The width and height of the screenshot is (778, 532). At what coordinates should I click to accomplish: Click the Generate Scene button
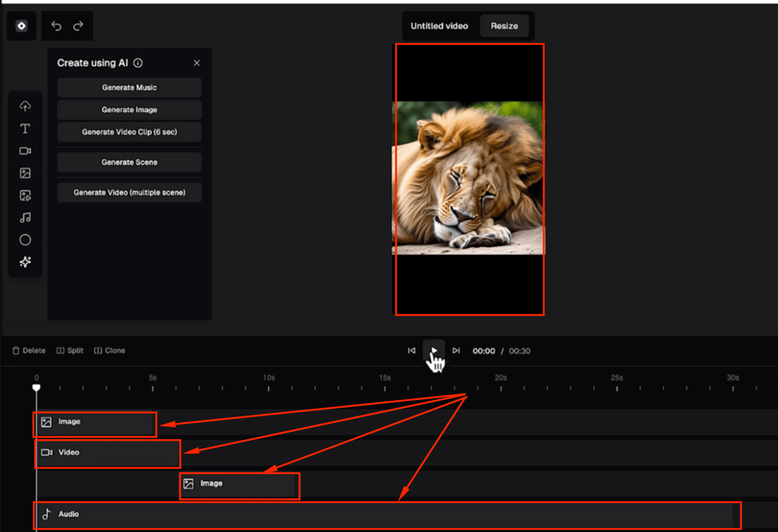point(130,162)
